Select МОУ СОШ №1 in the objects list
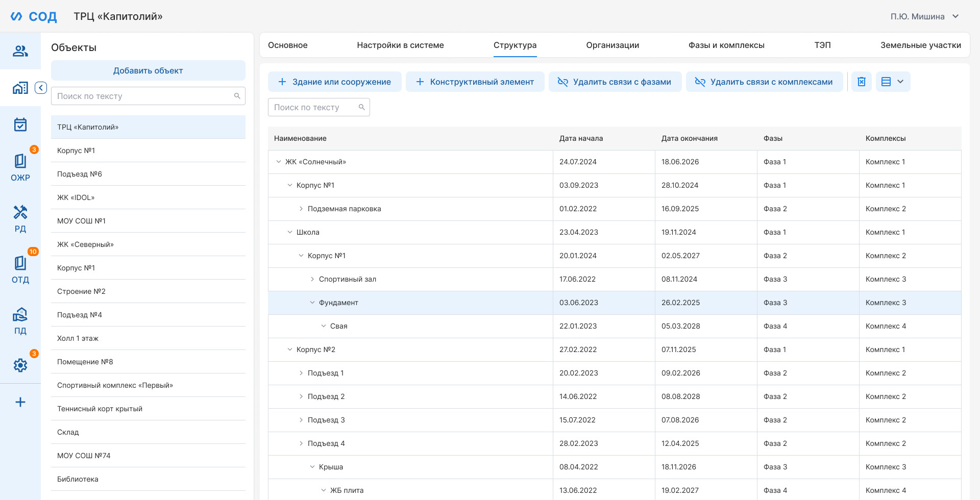This screenshot has height=500, width=980. (x=148, y=221)
